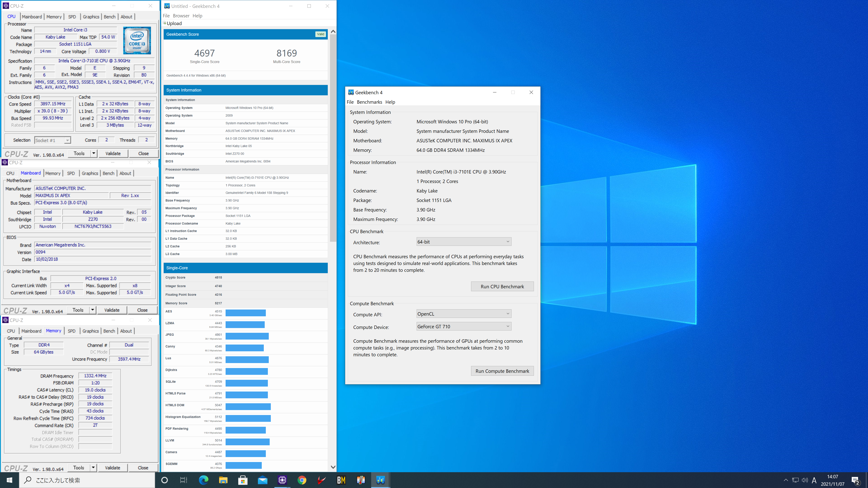
Task: Click the taskbar search box
Action: tap(87, 480)
